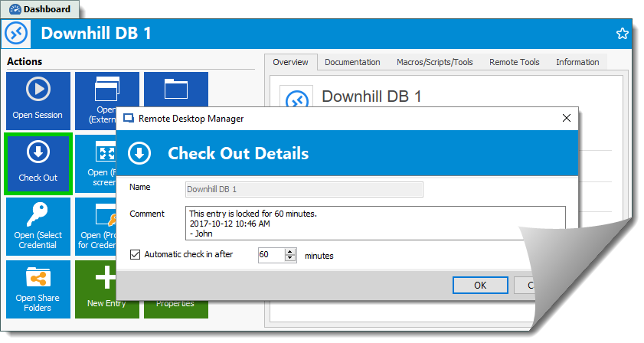The height and width of the screenshot is (343, 644).
Task: Go to the Information tab
Action: (x=577, y=62)
